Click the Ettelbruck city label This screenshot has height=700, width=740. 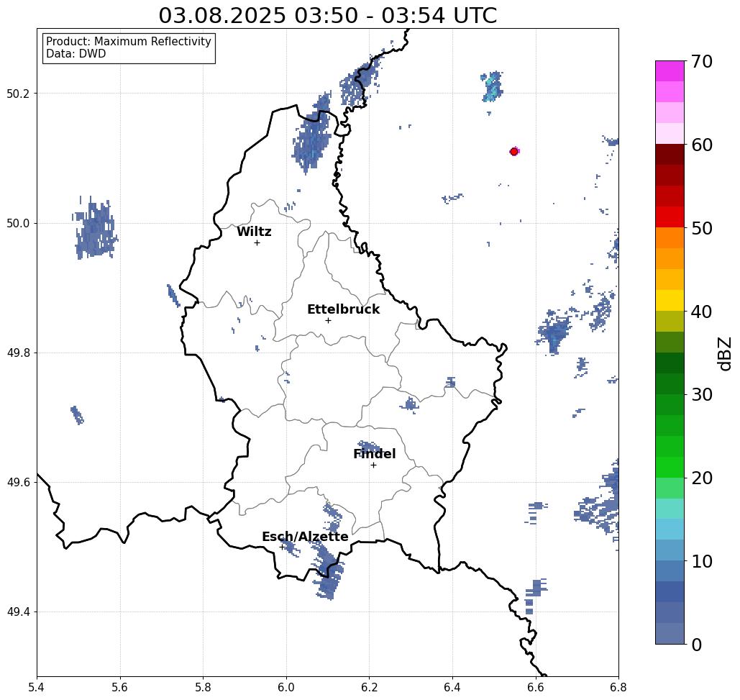point(343,309)
